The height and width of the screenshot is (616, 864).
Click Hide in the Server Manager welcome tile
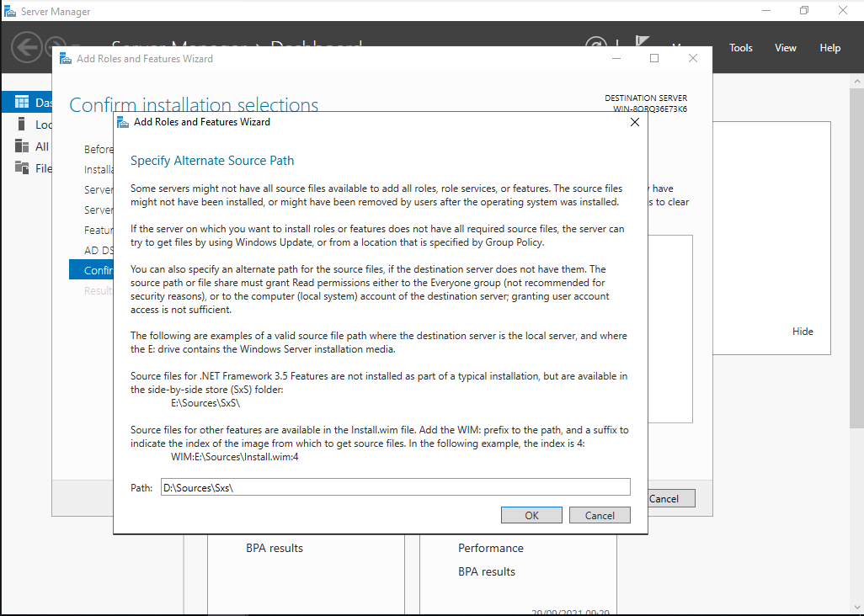(x=803, y=332)
